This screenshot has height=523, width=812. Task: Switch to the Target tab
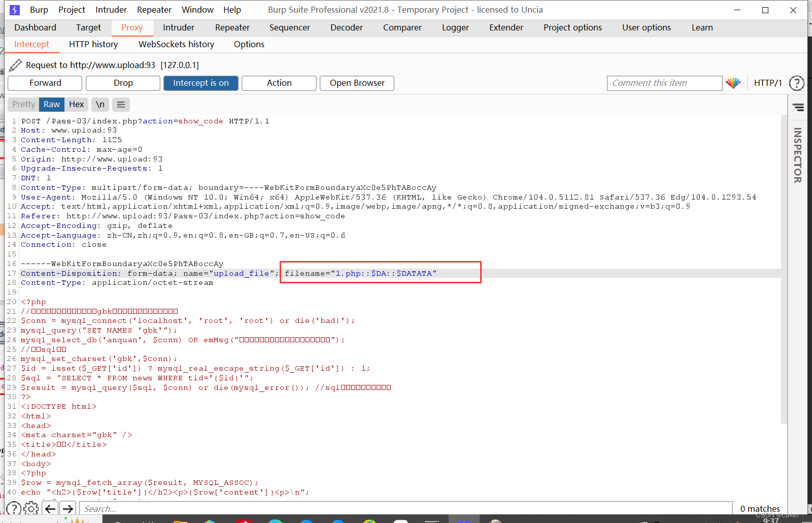88,27
